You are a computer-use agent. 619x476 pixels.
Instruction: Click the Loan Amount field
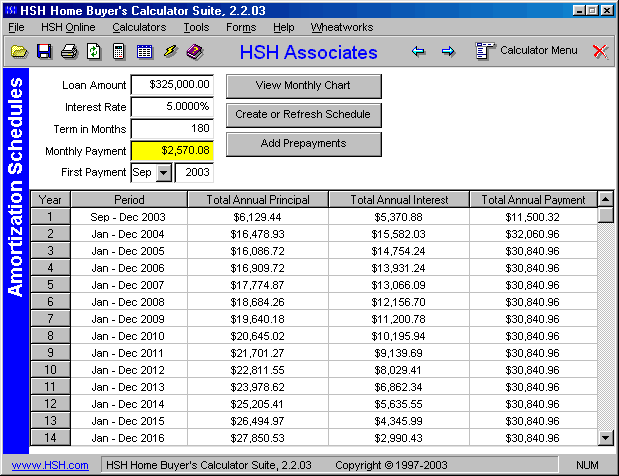pos(172,84)
